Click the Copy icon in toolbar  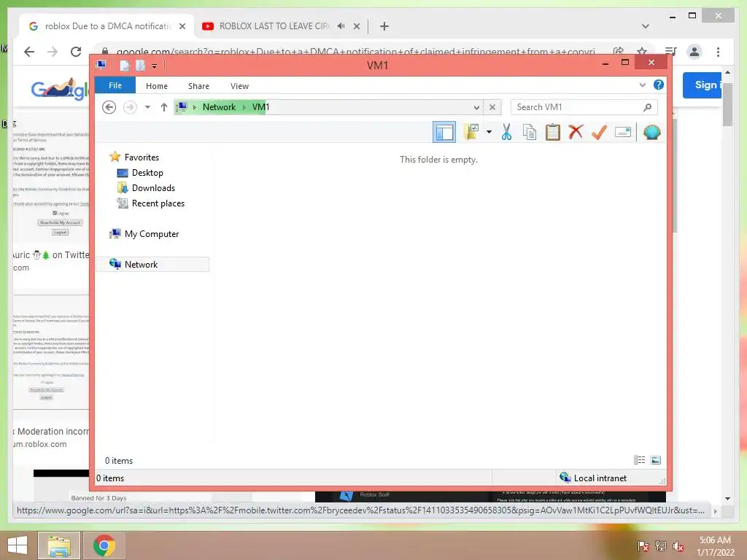(530, 132)
